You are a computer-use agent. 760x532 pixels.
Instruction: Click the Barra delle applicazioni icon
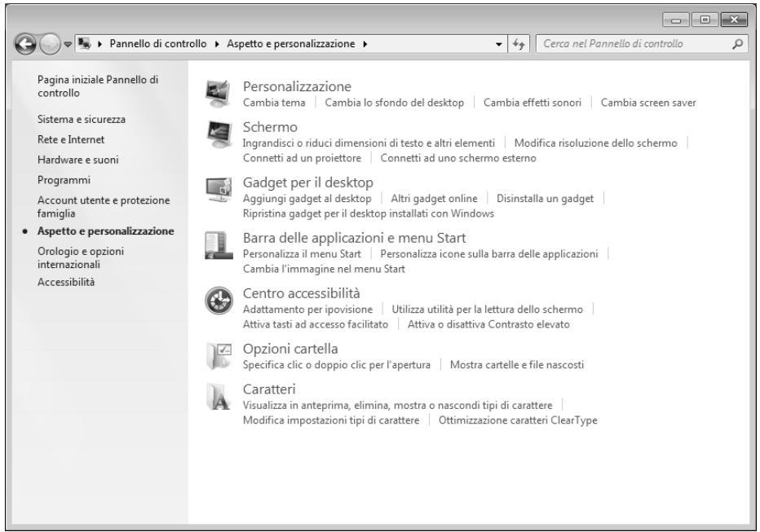219,245
